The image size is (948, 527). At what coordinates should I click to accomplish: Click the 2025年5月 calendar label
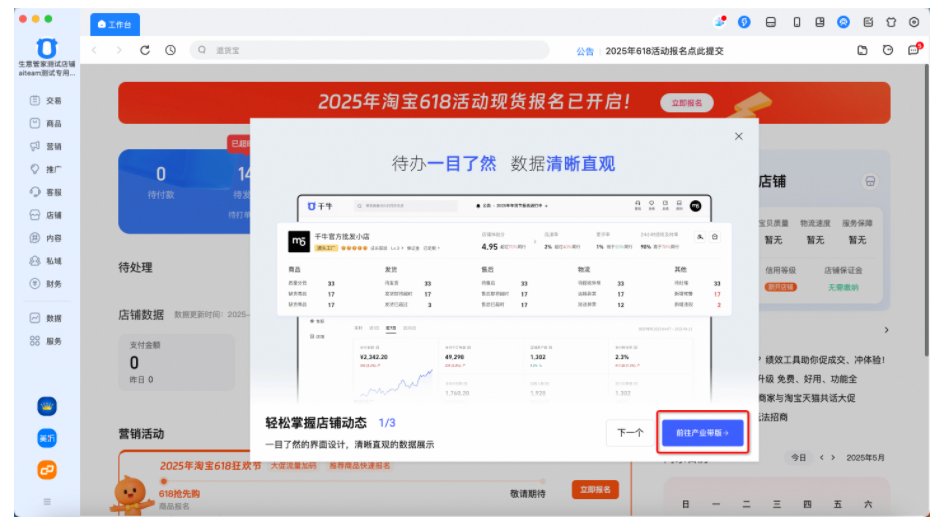click(865, 457)
